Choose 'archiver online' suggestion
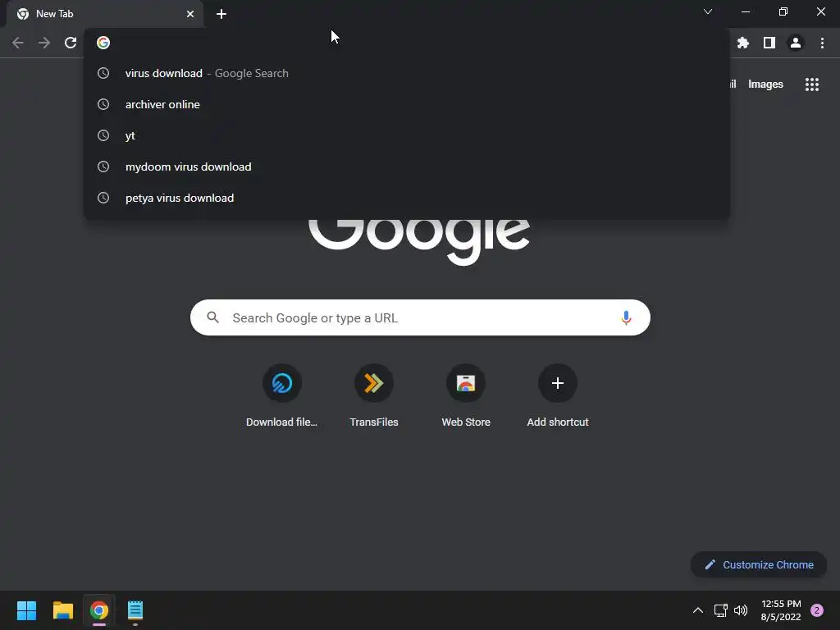The image size is (840, 630). (407, 104)
